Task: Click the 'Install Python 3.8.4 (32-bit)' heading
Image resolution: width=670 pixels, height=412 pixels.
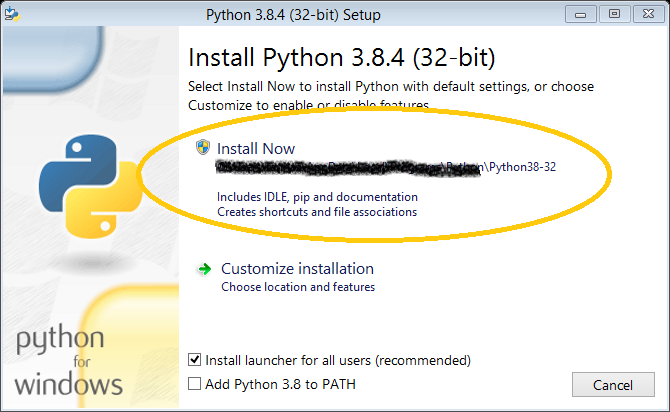Action: (342, 58)
